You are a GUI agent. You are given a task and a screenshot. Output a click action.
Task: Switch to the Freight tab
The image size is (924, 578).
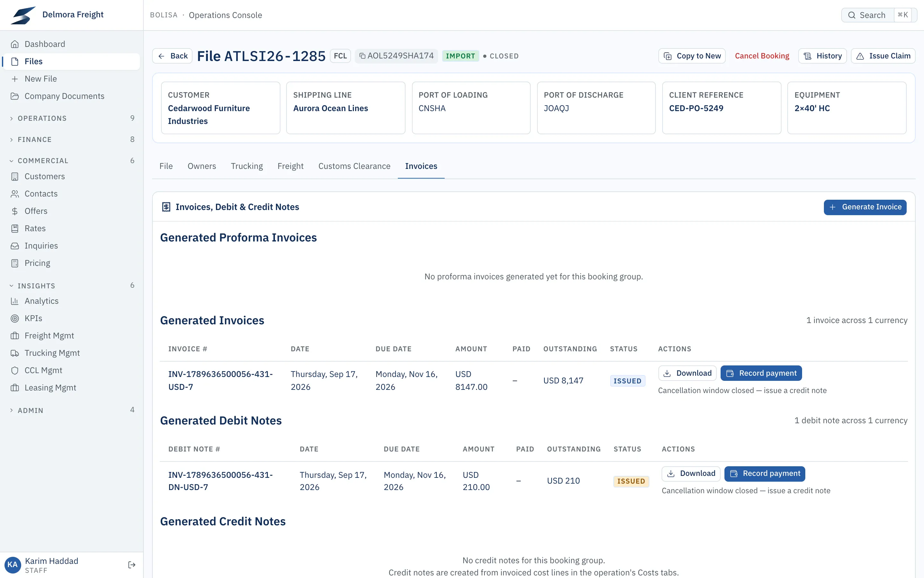(290, 166)
